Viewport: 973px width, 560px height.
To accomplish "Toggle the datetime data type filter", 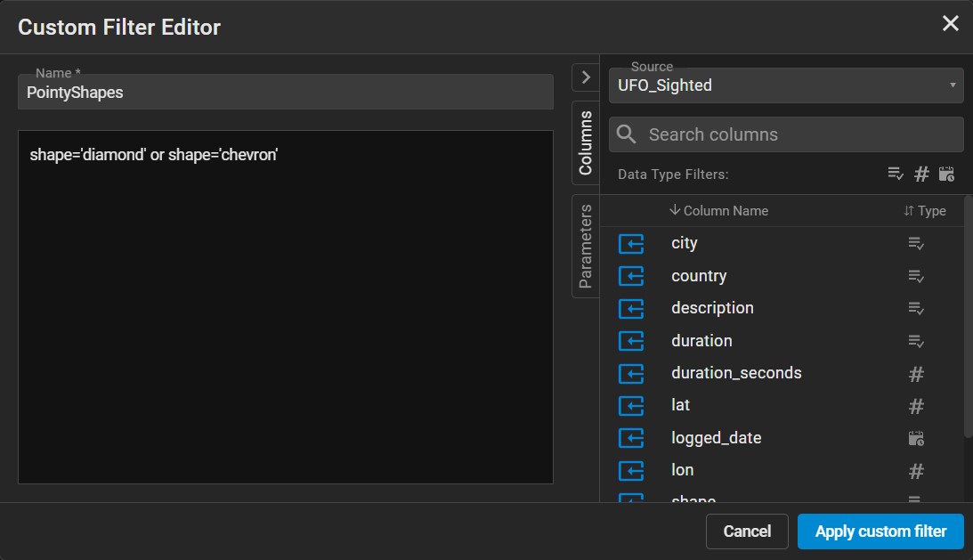I will pos(946,174).
